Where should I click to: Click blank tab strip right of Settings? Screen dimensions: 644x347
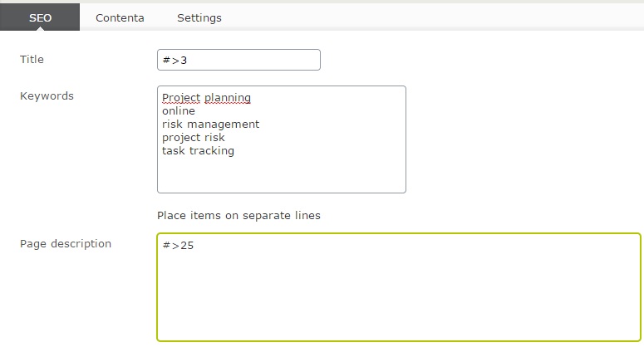click(x=432, y=17)
